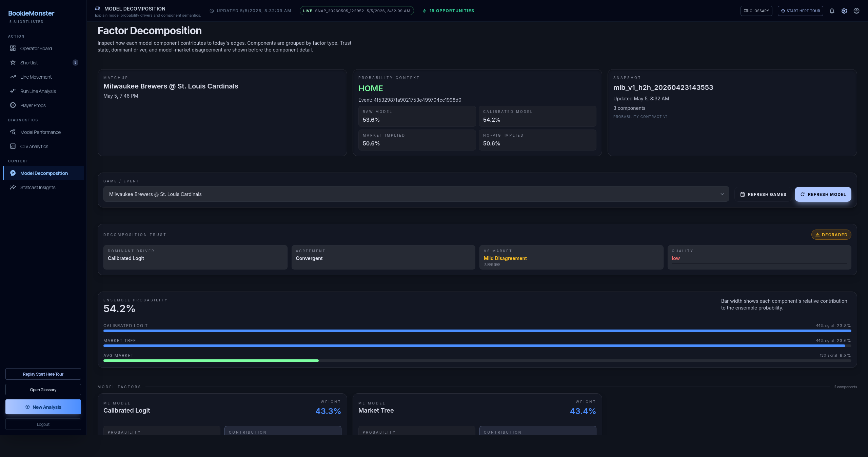
Task: Click the Market Implied 50.6% tile
Action: pyautogui.click(x=417, y=140)
